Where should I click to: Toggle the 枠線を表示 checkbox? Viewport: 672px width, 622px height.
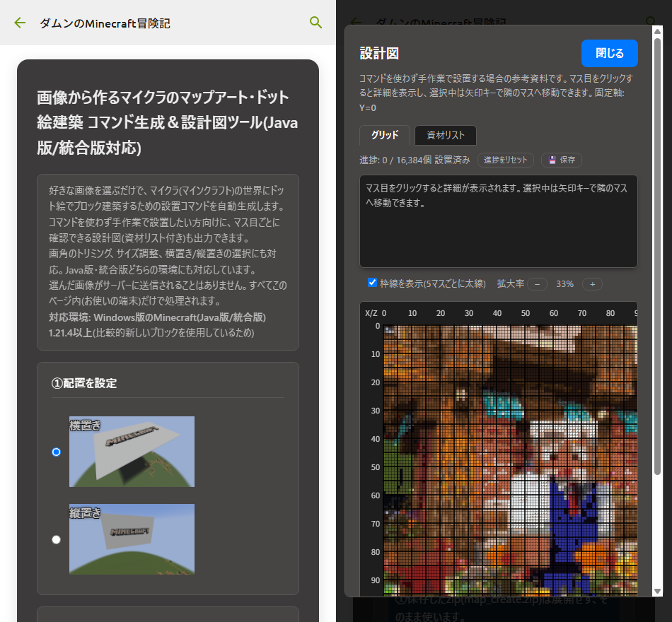pos(372,283)
